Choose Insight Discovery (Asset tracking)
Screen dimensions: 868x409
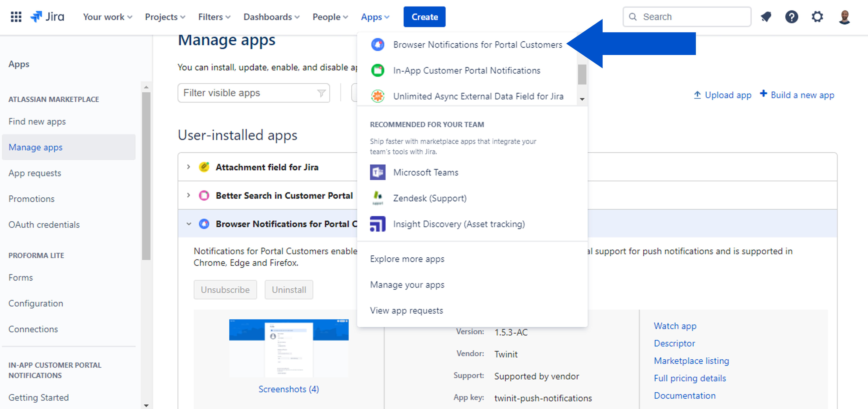pyautogui.click(x=472, y=224)
